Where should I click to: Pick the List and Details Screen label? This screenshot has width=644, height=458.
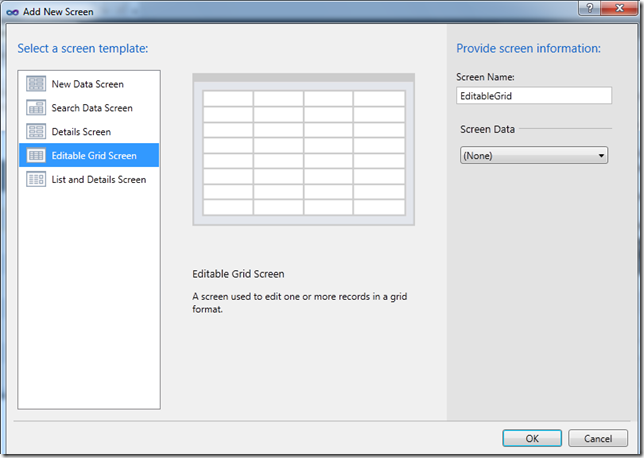click(x=99, y=180)
